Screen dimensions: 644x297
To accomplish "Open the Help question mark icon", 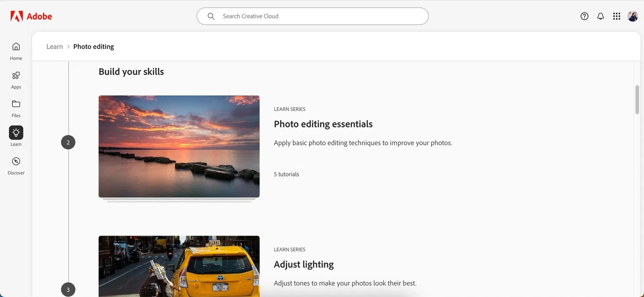I will pos(584,16).
